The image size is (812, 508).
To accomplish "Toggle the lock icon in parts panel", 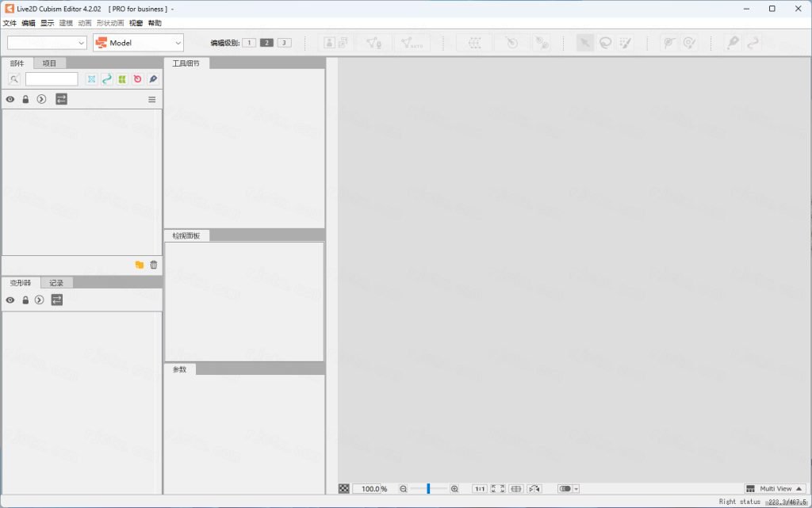I will coord(25,99).
